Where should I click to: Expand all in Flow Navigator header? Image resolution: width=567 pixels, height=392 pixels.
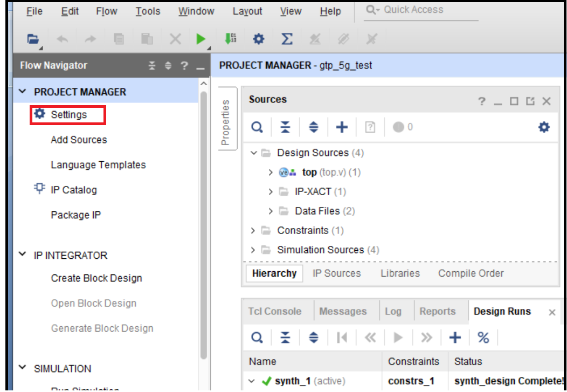point(168,65)
